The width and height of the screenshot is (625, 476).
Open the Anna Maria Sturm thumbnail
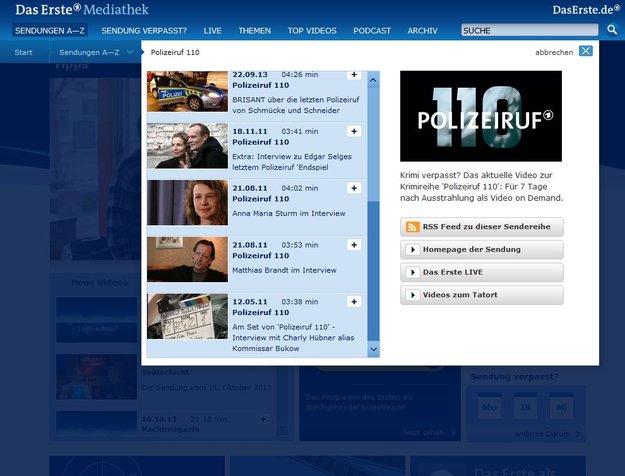(187, 203)
